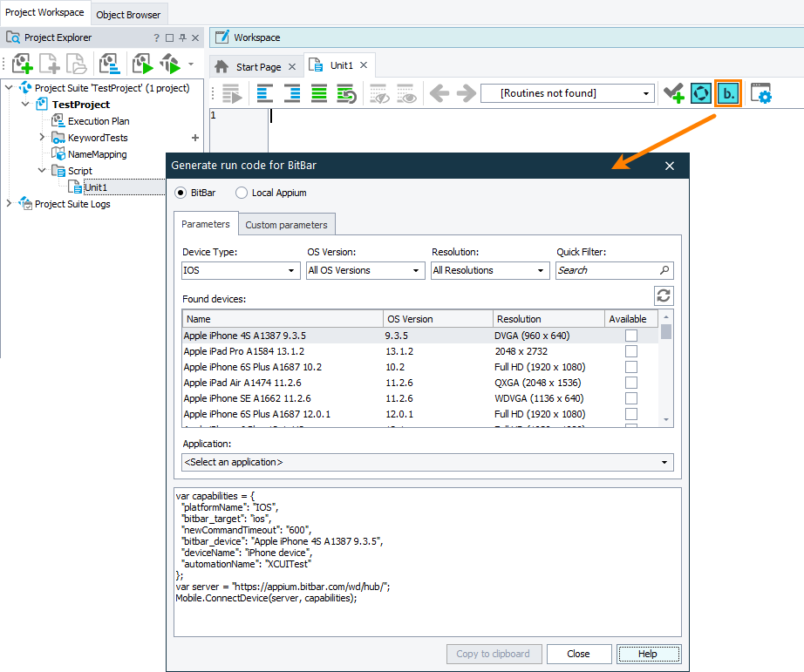Screen dimensions: 804x672
Task: Open the OS Version dropdown
Action: pos(365,270)
